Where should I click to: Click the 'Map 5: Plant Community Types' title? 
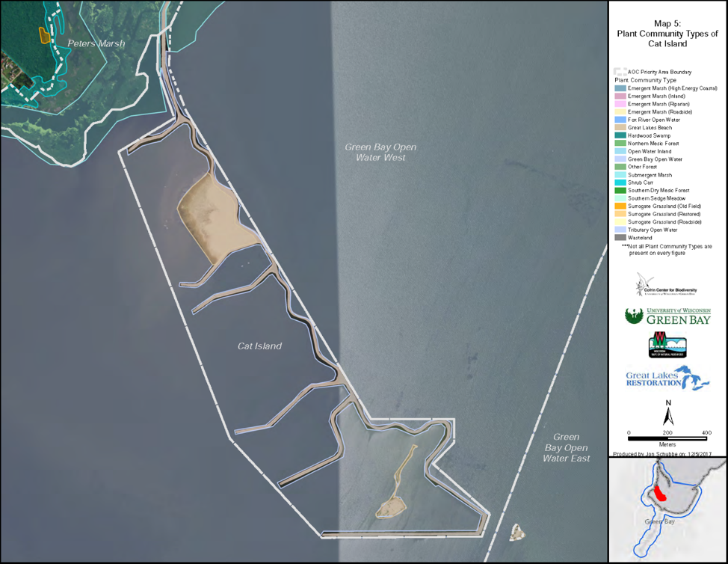667,34
